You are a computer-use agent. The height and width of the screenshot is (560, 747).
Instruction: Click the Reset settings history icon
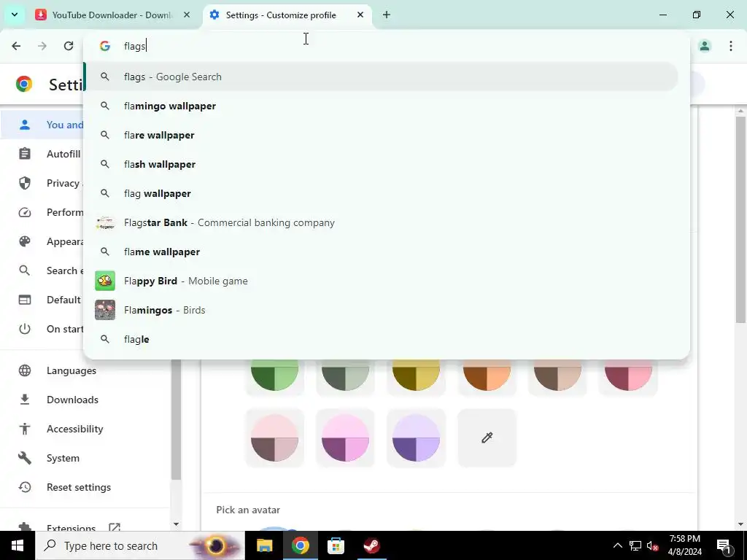coord(25,487)
